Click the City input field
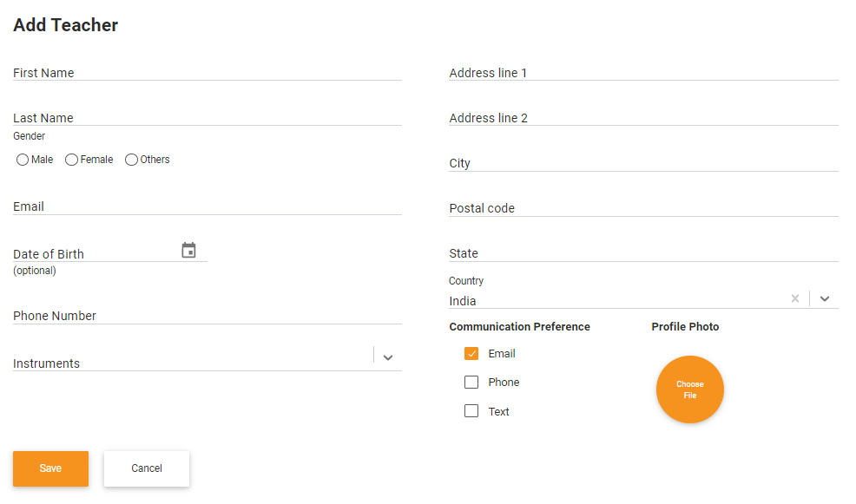The image size is (856, 504). tap(643, 163)
